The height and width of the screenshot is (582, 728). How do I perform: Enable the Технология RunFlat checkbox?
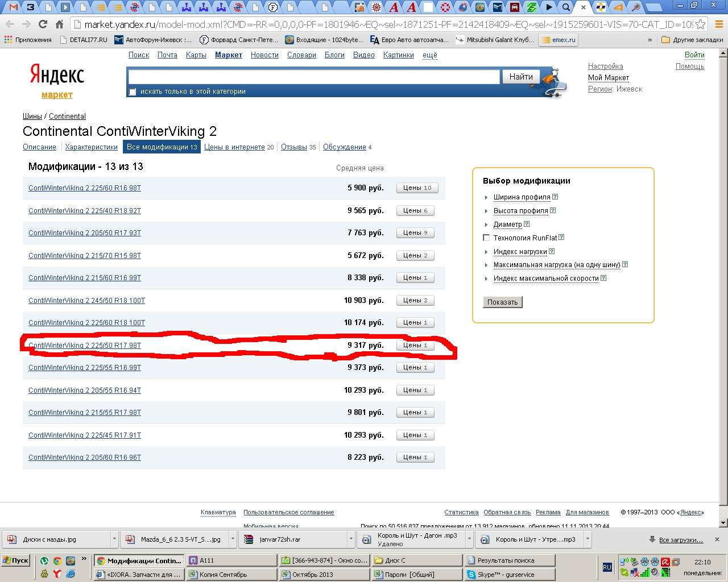click(486, 238)
